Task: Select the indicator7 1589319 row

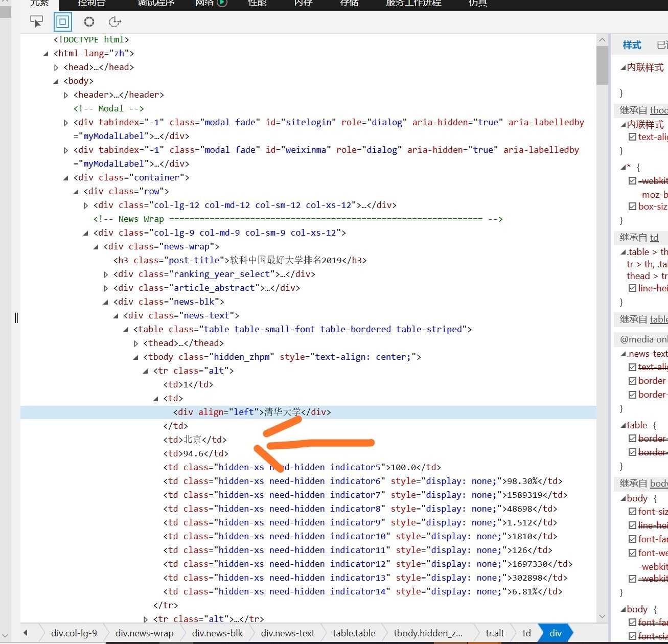Action: (x=365, y=495)
